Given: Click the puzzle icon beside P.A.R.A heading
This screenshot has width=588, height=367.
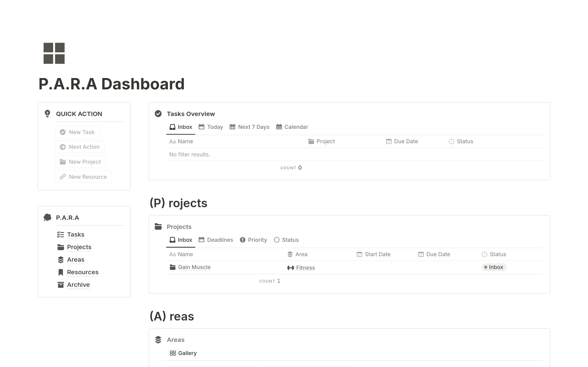Looking at the screenshot, I should point(47,217).
